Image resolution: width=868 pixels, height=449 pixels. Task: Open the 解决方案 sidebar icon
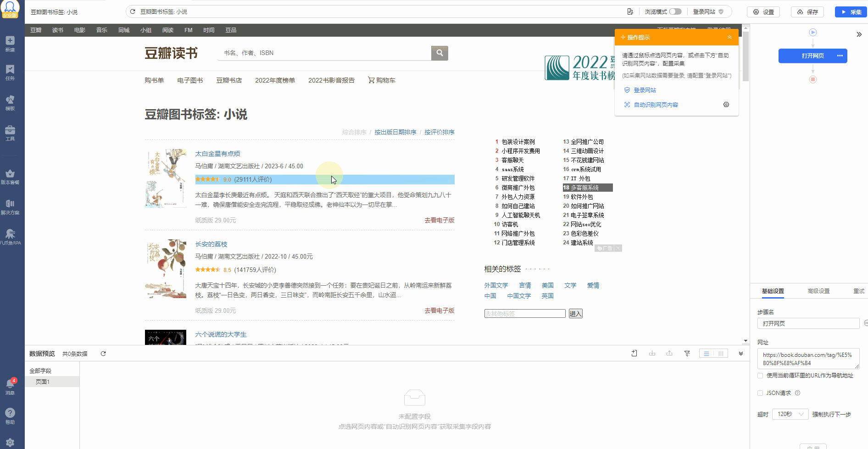[10, 207]
